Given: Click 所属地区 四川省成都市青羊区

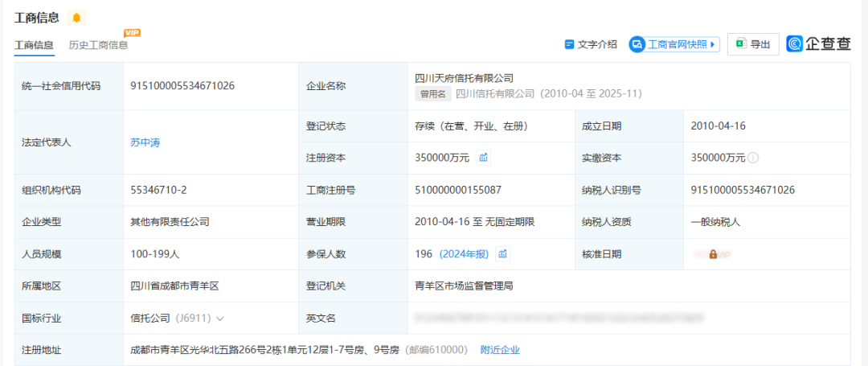Looking at the screenshot, I should 174,286.
